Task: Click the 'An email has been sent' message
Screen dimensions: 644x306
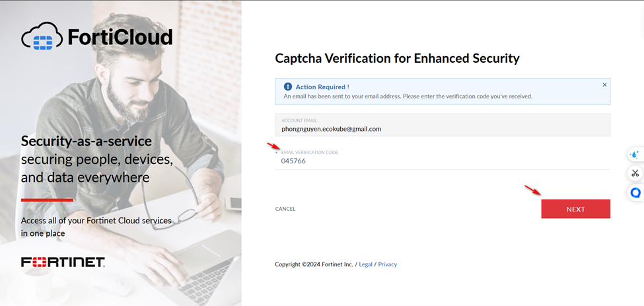Action: point(408,96)
